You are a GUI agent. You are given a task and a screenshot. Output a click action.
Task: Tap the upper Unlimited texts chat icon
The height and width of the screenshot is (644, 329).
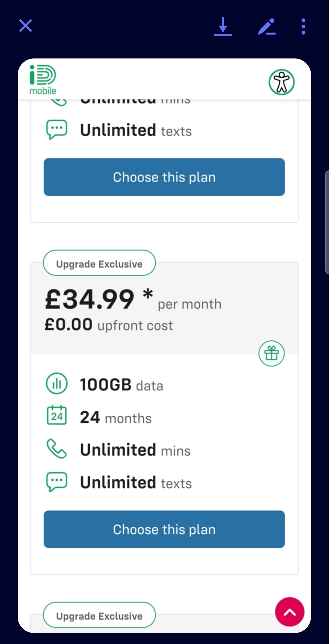57,130
